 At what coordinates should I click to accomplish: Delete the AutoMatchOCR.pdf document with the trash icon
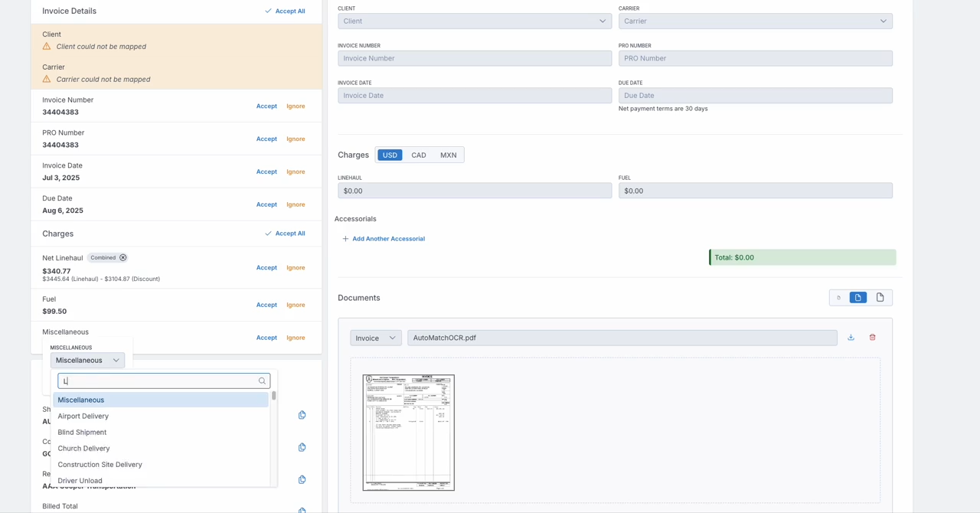click(872, 338)
